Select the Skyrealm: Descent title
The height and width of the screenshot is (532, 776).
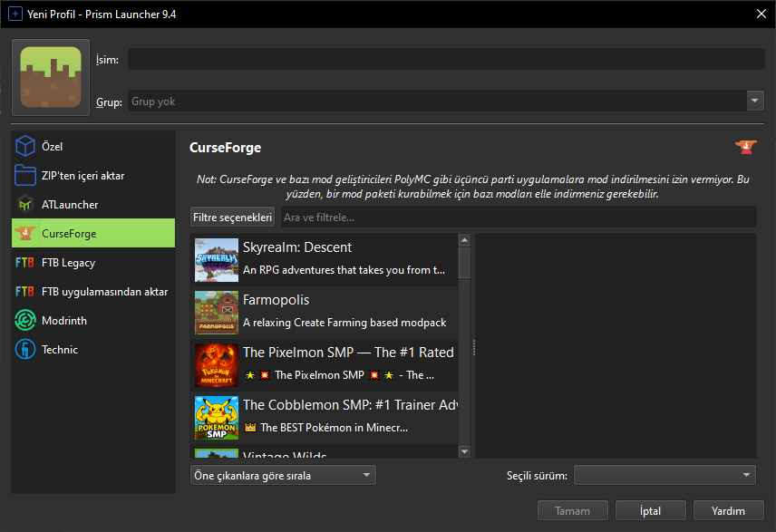(297, 247)
